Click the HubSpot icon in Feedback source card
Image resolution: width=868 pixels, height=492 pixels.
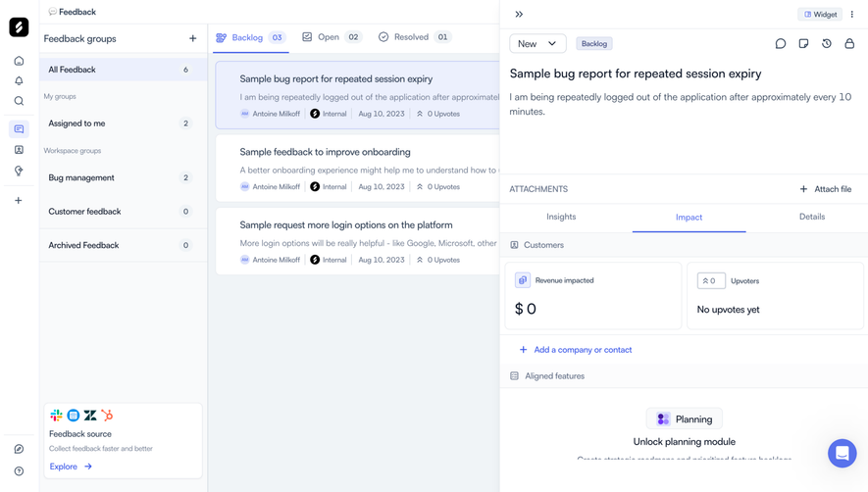[x=107, y=416]
